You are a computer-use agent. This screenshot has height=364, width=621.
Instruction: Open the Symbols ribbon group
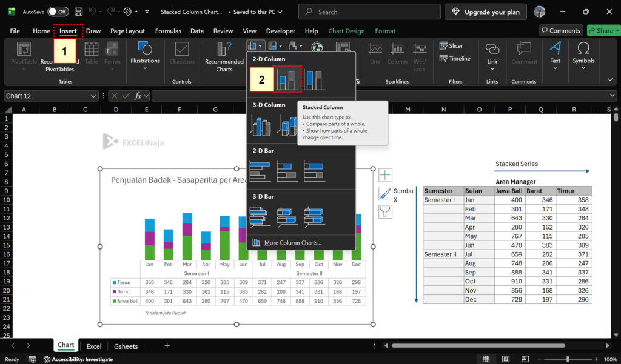tap(583, 56)
